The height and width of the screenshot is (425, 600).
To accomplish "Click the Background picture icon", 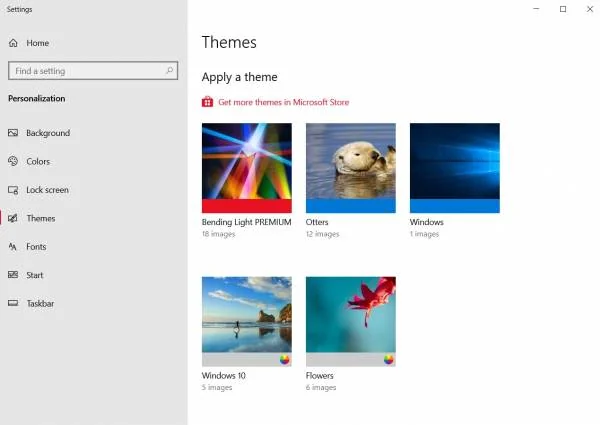I will [x=13, y=133].
